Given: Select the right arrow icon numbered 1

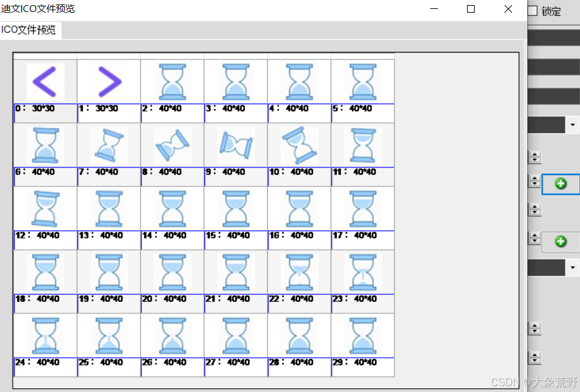Looking at the screenshot, I should [109, 82].
